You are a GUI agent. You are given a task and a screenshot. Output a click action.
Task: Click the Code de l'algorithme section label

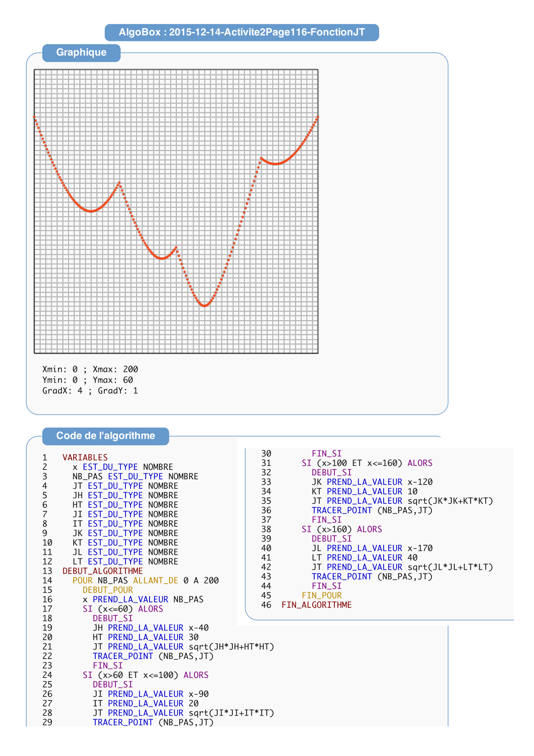106,436
